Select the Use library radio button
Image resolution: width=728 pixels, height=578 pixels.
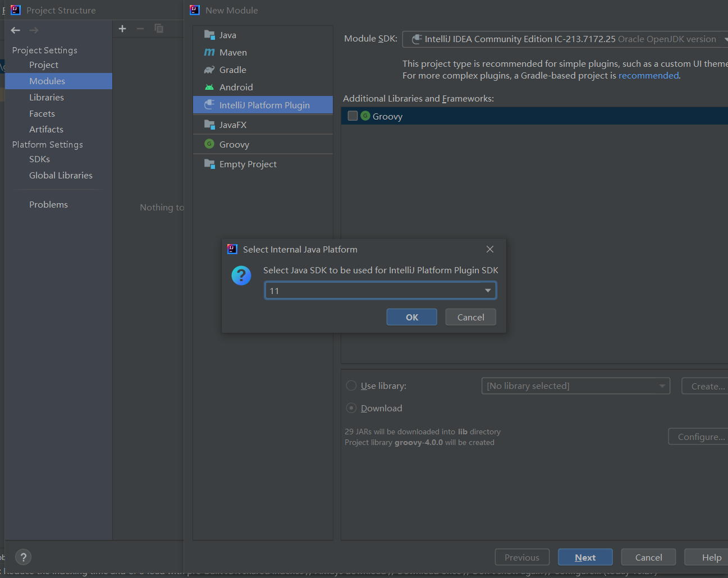(x=351, y=386)
